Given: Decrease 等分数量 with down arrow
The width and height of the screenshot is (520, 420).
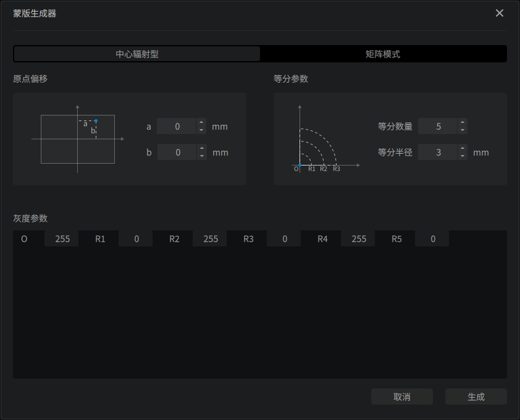Looking at the screenshot, I should (x=463, y=130).
